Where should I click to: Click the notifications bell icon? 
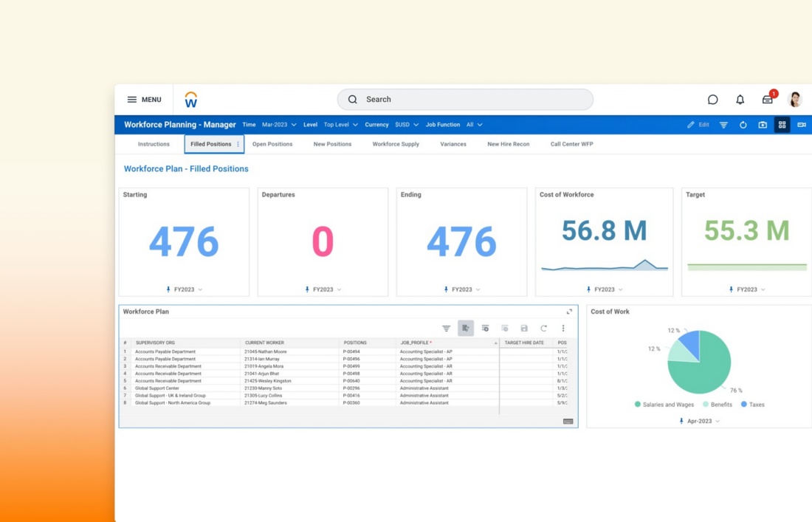coord(740,100)
